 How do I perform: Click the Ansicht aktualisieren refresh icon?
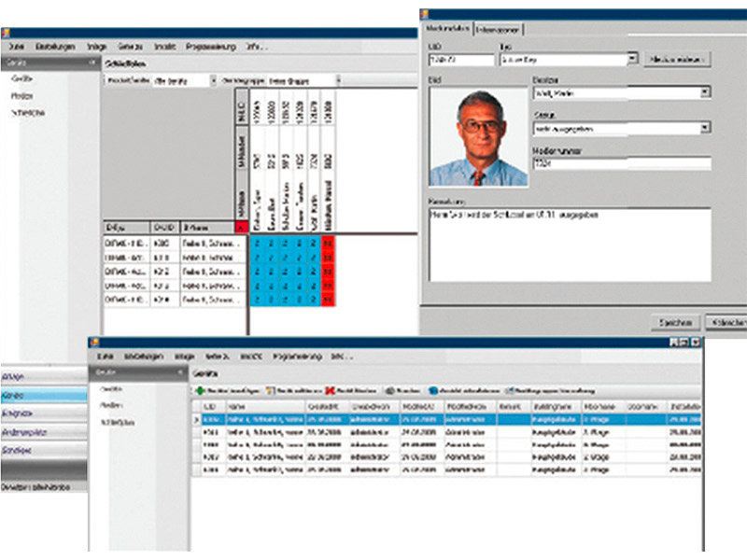point(434,389)
